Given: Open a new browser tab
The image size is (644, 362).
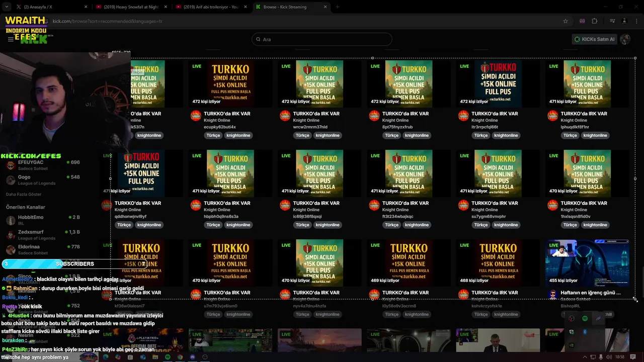Looking at the screenshot, I should point(337,7).
